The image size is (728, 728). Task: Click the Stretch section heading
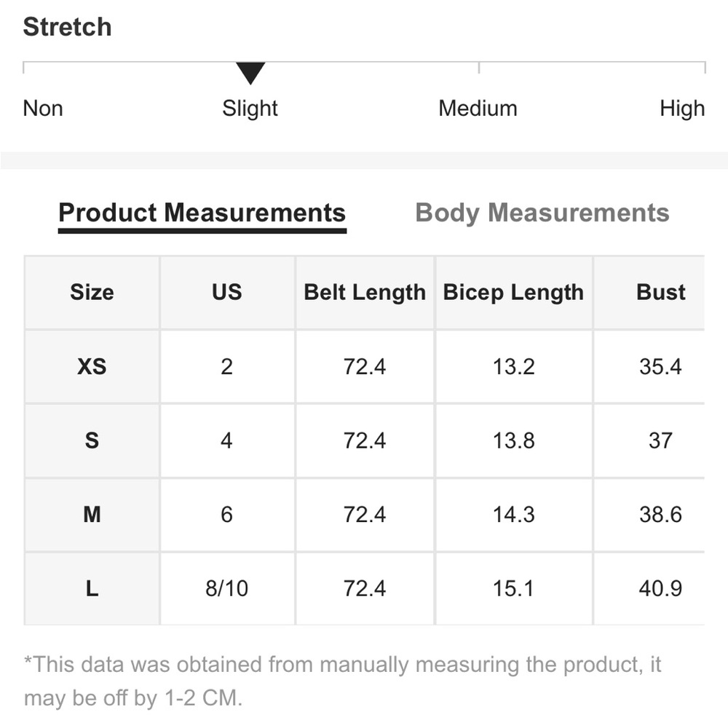(67, 27)
